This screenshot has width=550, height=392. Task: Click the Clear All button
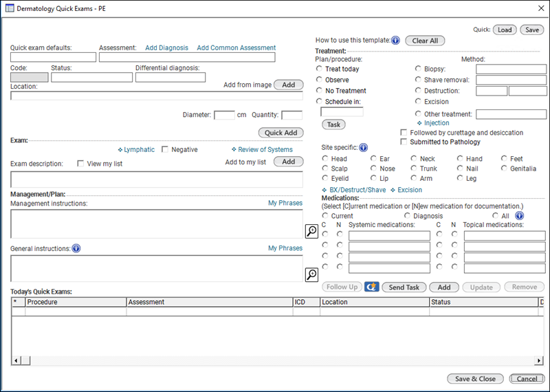[425, 41]
